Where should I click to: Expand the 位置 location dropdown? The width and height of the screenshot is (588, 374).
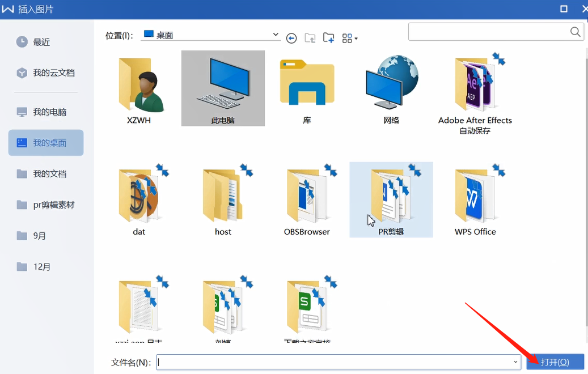point(275,34)
